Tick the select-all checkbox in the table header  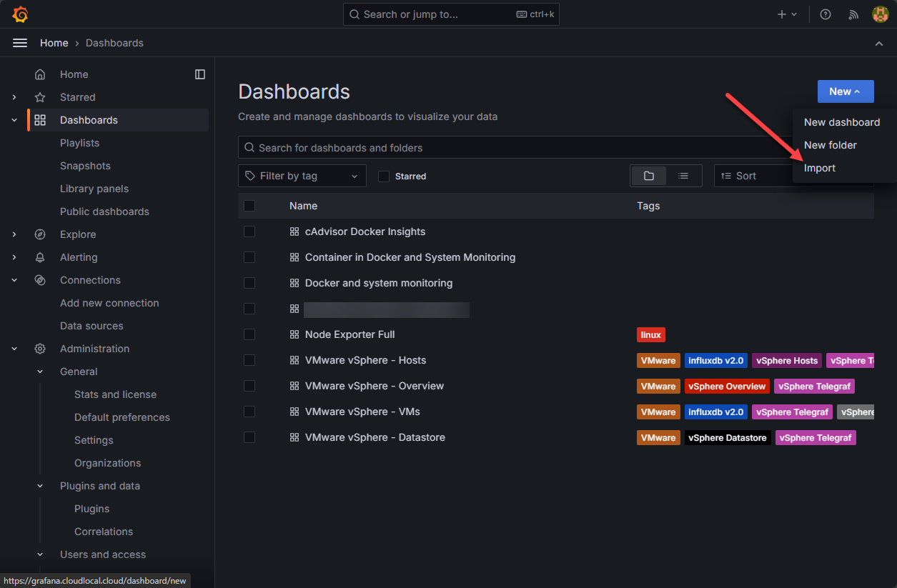[249, 206]
